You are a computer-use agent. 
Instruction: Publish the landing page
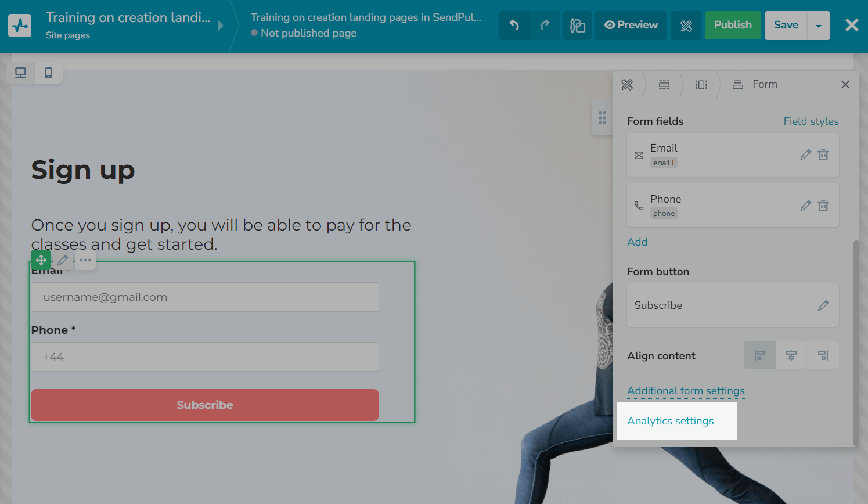tap(733, 26)
